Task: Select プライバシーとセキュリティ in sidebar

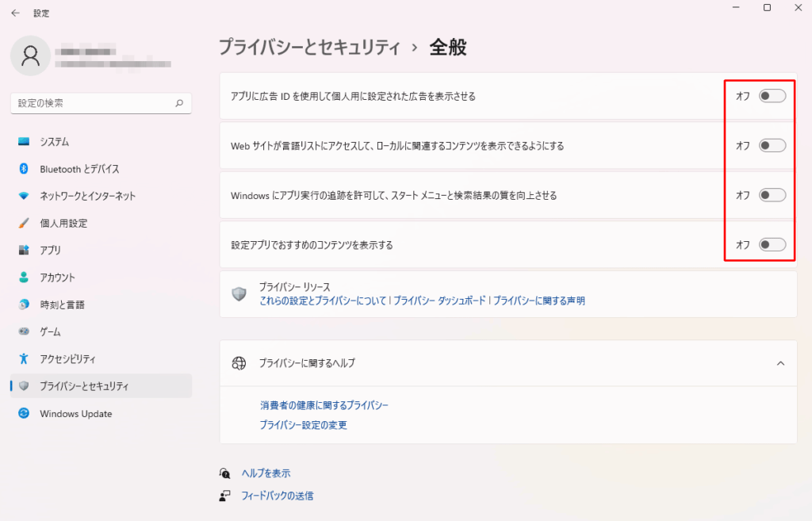Action: (x=101, y=386)
